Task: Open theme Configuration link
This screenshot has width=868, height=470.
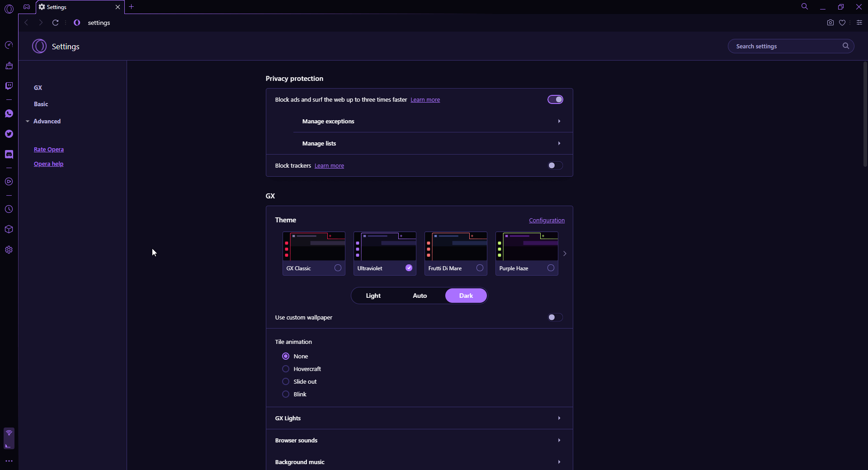Action: click(547, 220)
